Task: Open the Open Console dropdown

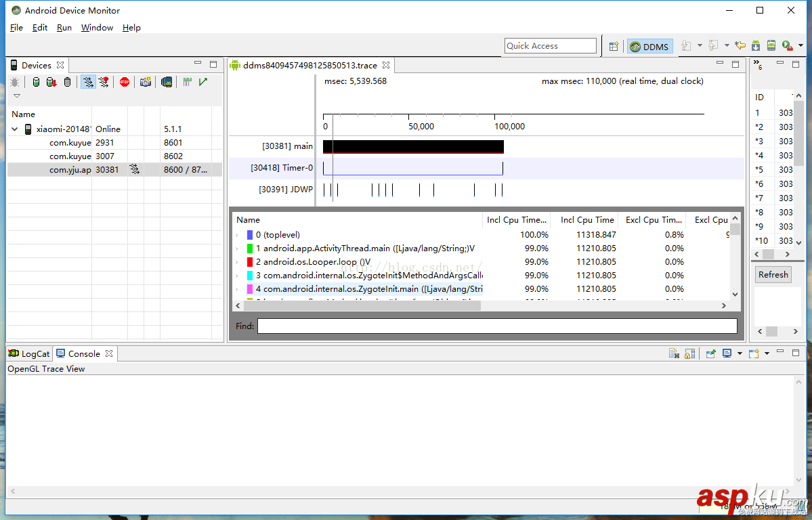Action: pyautogui.click(x=767, y=353)
